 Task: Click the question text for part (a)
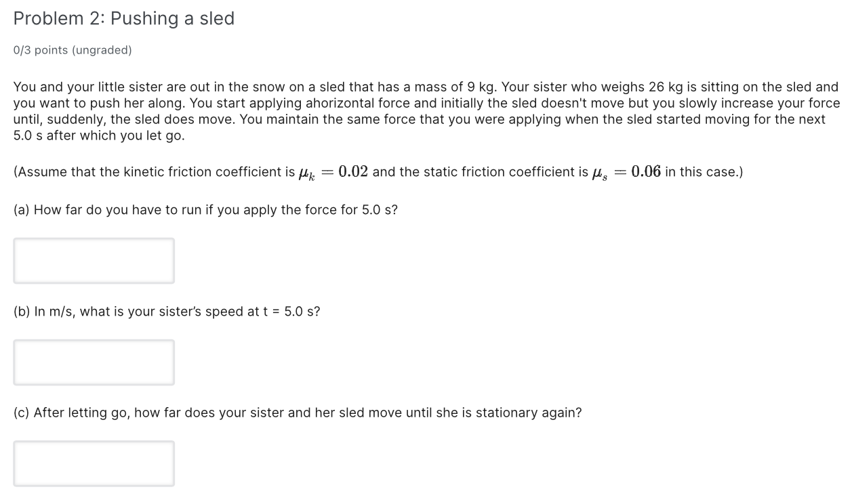pos(205,209)
